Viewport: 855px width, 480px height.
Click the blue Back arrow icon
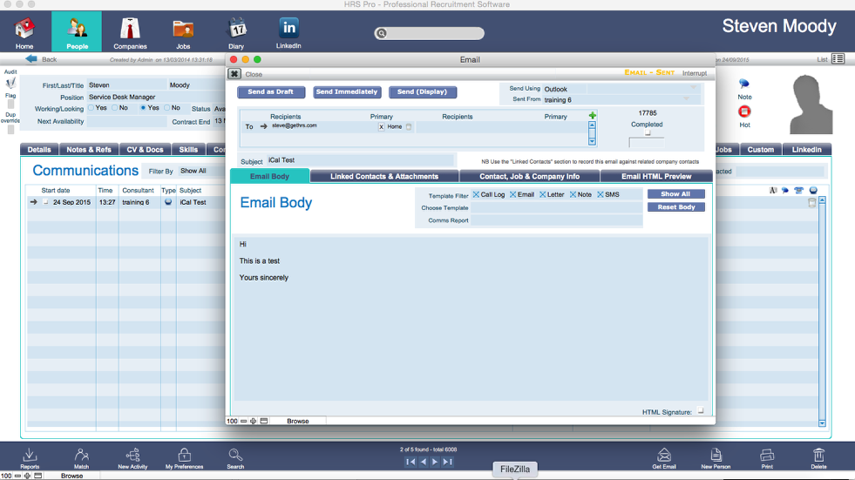pos(31,59)
